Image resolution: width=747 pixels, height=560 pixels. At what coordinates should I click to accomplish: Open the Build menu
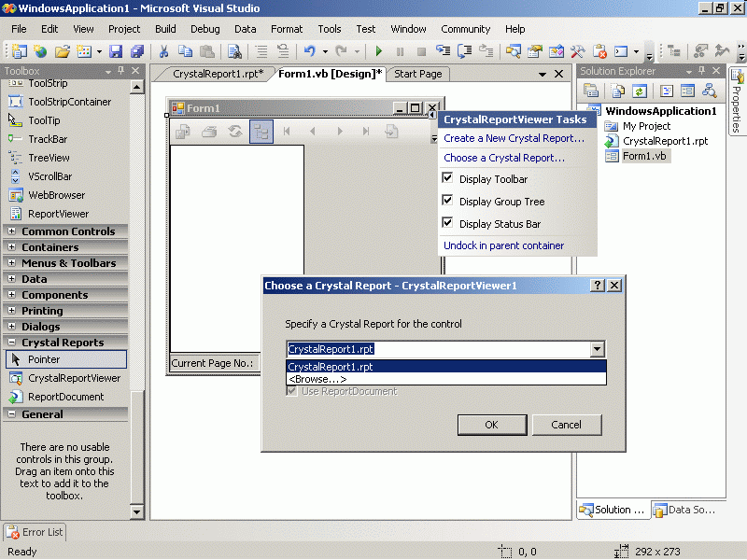click(165, 29)
